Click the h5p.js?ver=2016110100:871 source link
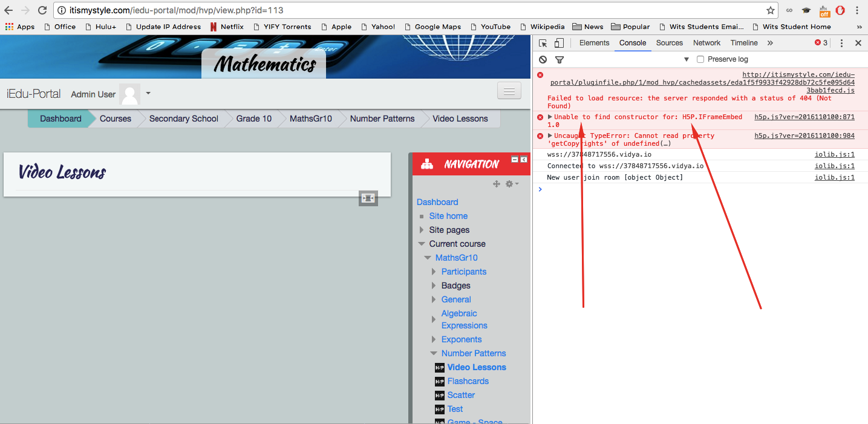Viewport: 868px width, 424px height. pyautogui.click(x=804, y=117)
